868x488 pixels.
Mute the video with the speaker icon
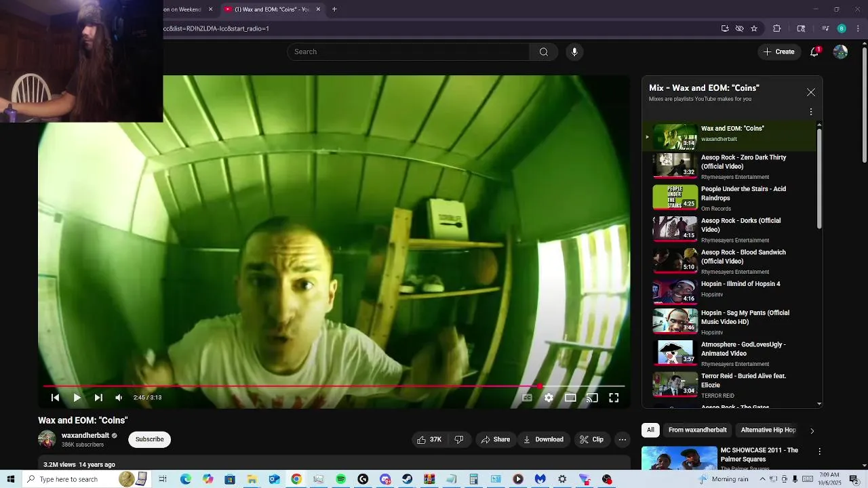(119, 398)
